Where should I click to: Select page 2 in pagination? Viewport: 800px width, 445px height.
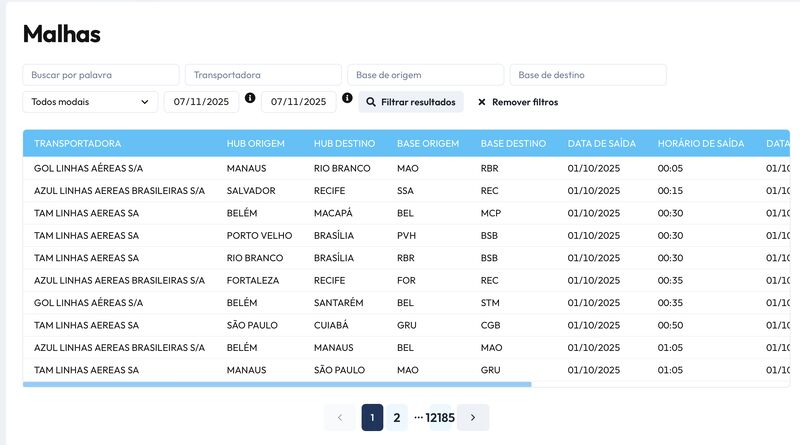(x=397, y=417)
